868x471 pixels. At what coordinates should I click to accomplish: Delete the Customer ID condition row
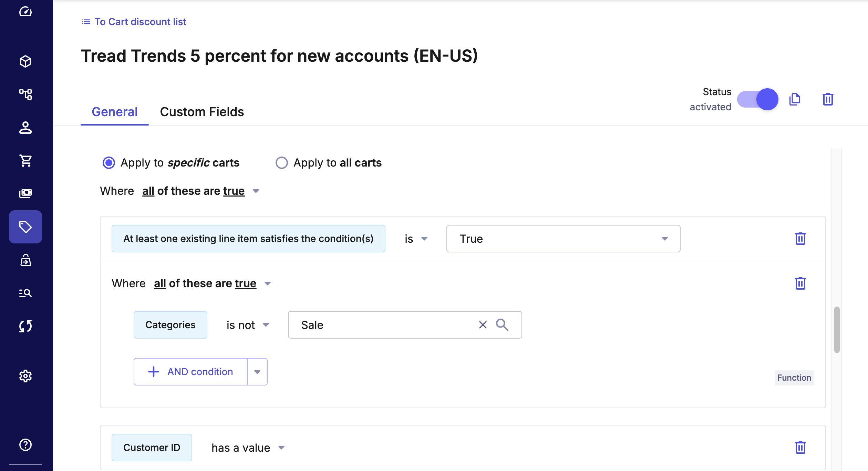(x=800, y=447)
